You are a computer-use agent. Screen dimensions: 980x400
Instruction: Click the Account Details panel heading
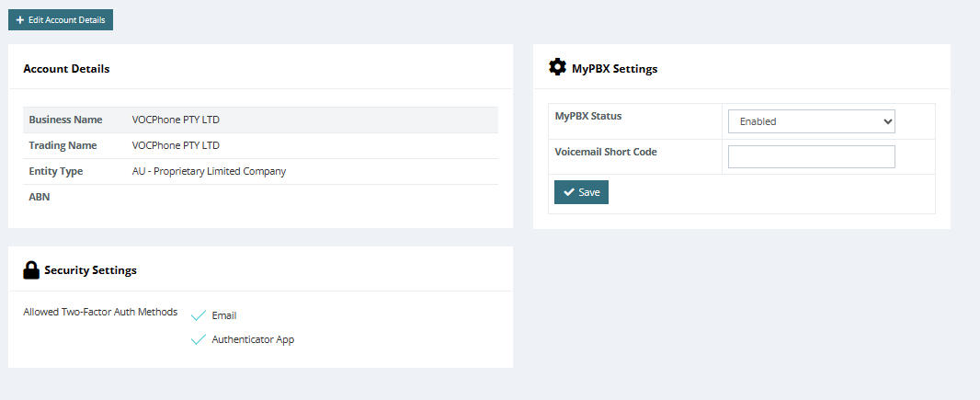click(x=66, y=69)
